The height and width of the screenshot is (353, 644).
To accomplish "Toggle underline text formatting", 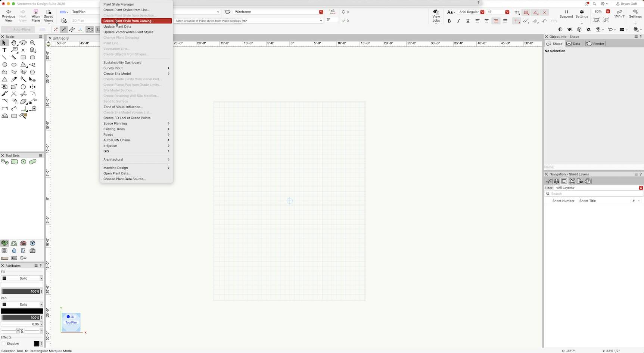I will 468,21.
